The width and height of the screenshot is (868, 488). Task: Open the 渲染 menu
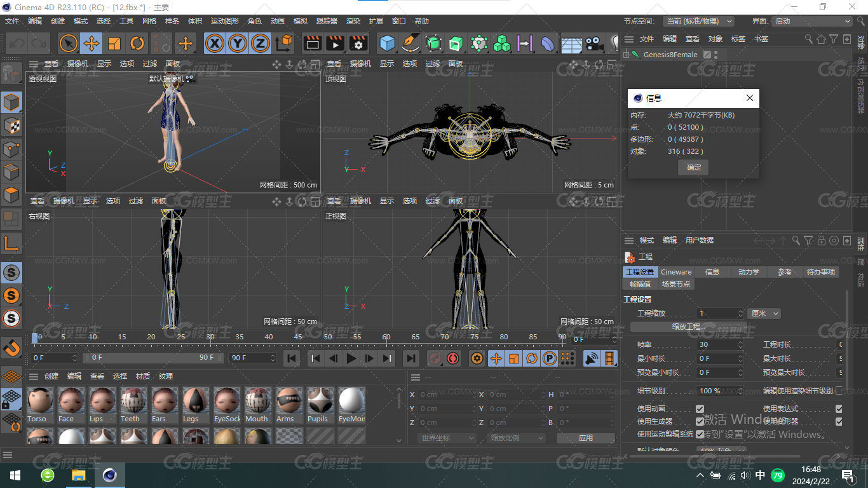tap(353, 21)
